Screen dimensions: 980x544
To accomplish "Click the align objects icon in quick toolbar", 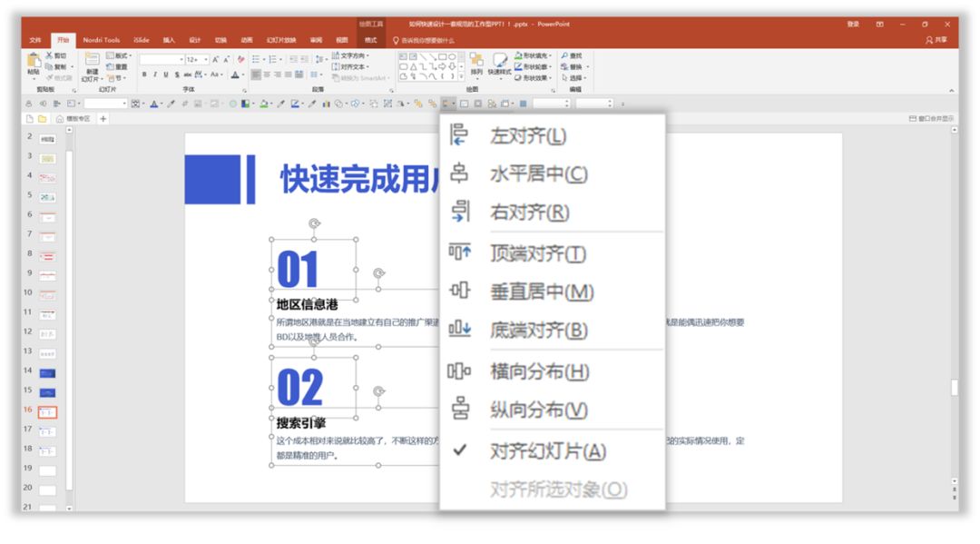I will pos(448,104).
